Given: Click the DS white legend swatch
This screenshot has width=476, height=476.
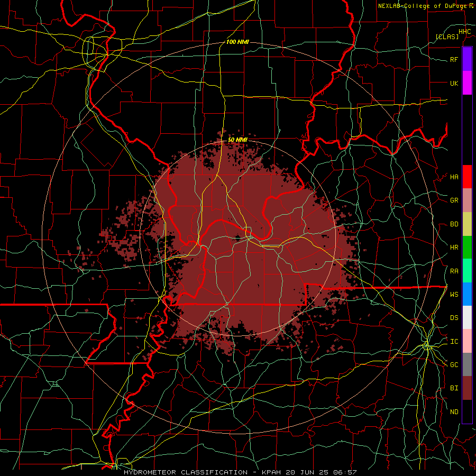Looking at the screenshot, I should point(467,317).
